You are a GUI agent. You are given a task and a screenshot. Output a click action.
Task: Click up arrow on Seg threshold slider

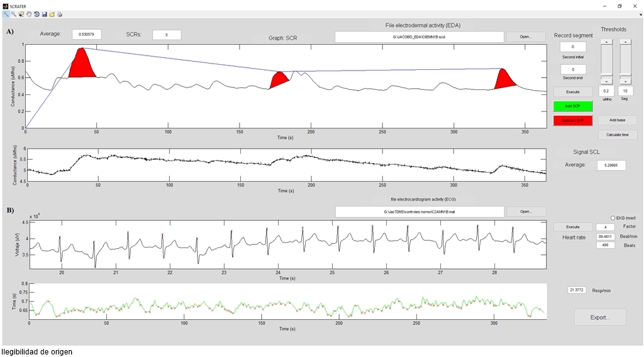pyautogui.click(x=625, y=42)
